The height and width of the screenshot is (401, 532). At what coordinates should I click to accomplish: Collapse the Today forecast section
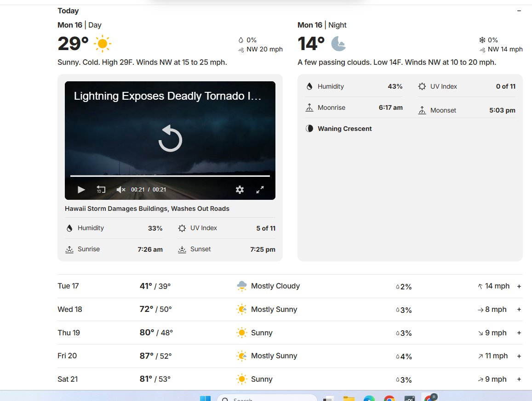[x=519, y=11]
